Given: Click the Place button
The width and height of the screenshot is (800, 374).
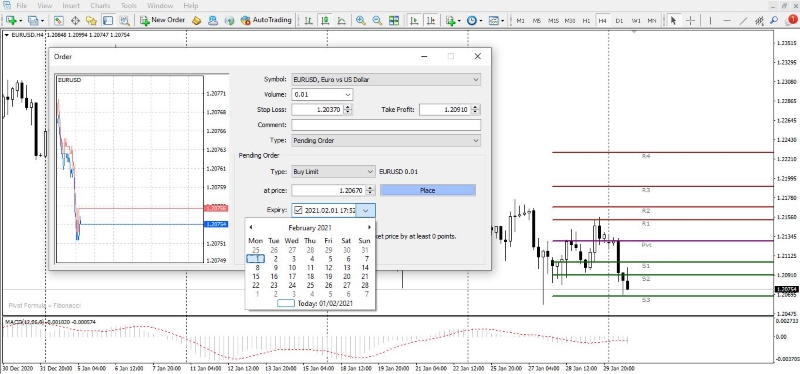Looking at the screenshot, I should (x=428, y=190).
